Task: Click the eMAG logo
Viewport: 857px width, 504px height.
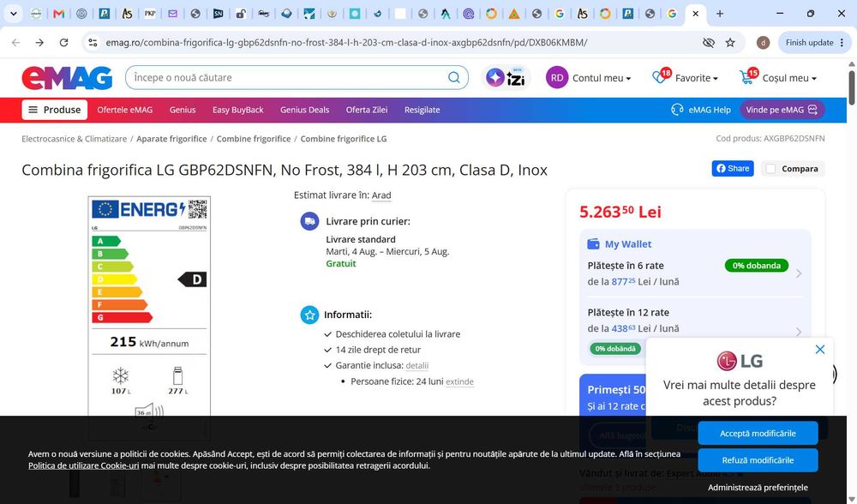Action: pos(67,78)
